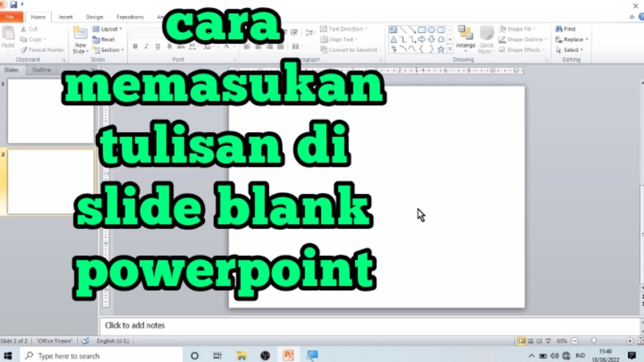Adjust the zoom slider handle
Screen dimensions: 644x362
click(594, 341)
